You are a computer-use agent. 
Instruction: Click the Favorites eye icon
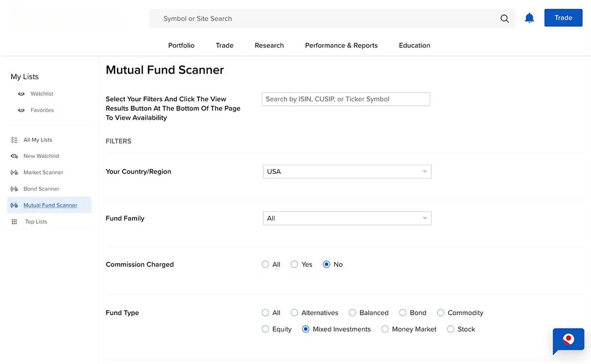click(x=20, y=110)
